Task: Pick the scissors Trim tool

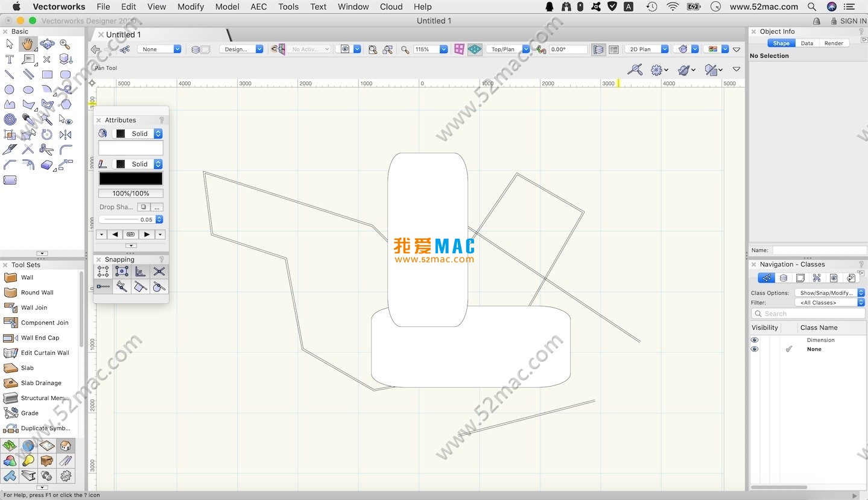Action: (x=46, y=150)
